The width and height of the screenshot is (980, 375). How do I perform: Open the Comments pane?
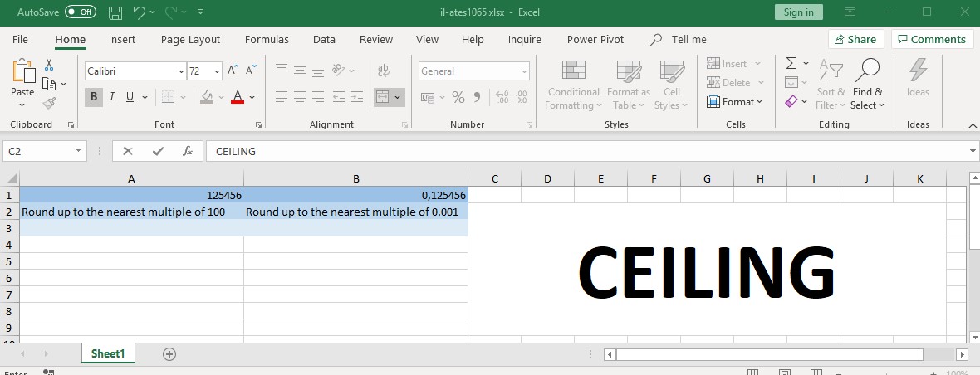click(x=932, y=39)
